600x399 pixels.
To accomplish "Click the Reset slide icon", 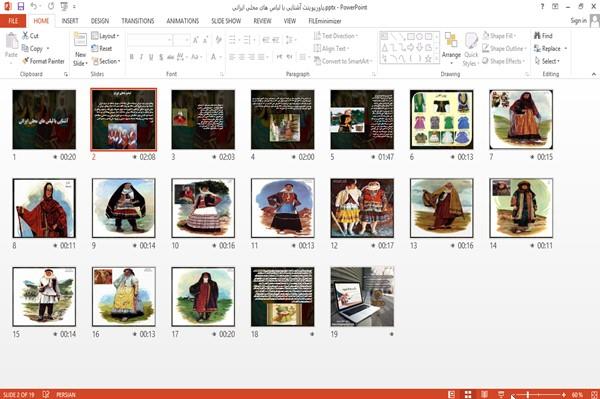I will pyautogui.click(x=95, y=48).
